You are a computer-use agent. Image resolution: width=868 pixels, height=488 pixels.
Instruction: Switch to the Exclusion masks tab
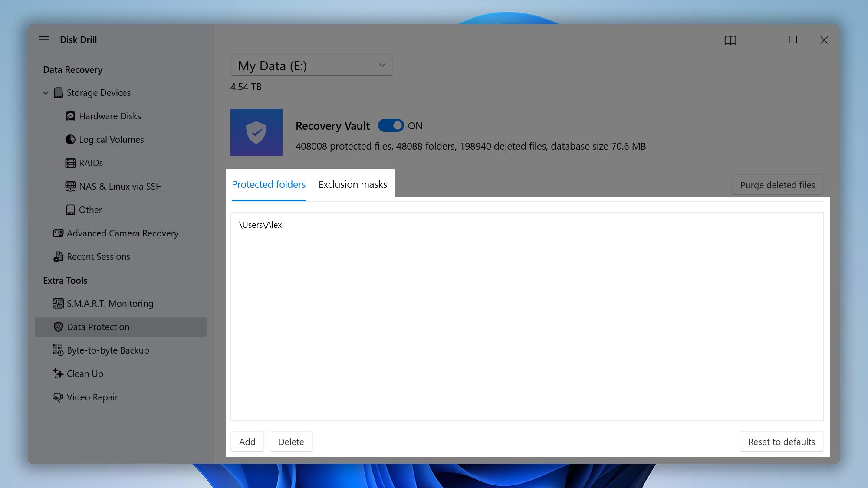click(353, 185)
